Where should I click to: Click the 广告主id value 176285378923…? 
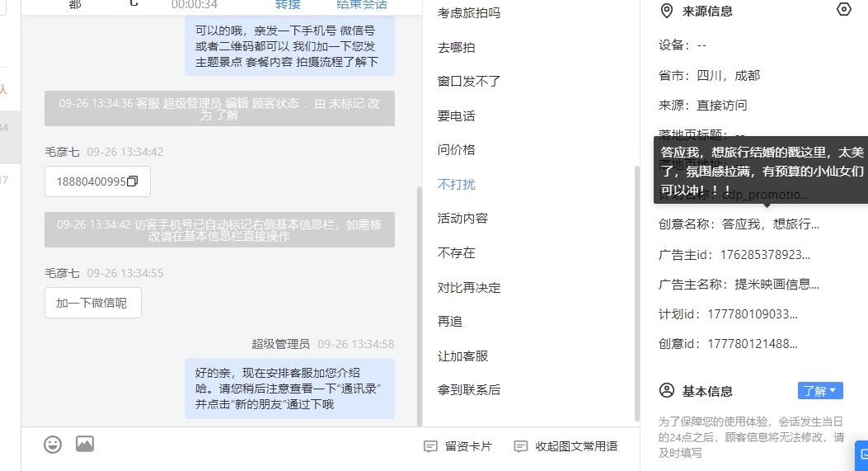tap(765, 255)
